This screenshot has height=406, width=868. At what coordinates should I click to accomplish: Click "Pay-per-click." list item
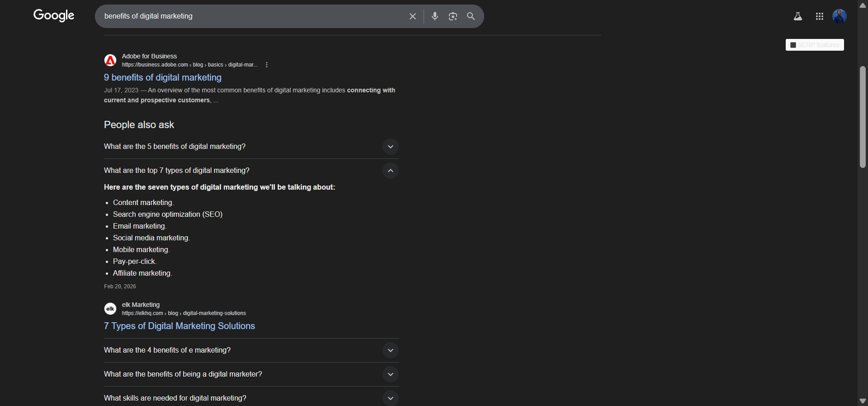pyautogui.click(x=135, y=262)
